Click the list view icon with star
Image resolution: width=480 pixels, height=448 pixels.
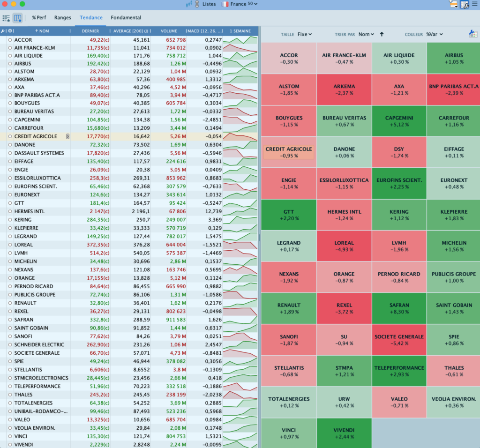[x=7, y=18]
